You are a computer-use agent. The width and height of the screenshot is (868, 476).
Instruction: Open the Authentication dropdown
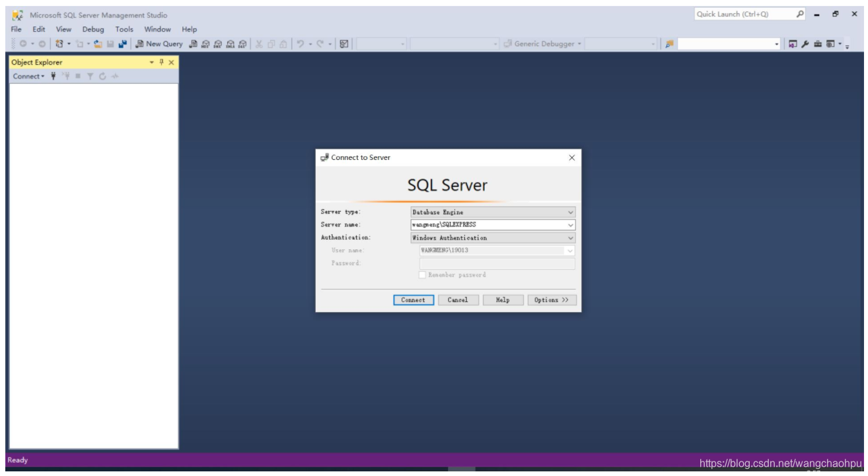[571, 238]
